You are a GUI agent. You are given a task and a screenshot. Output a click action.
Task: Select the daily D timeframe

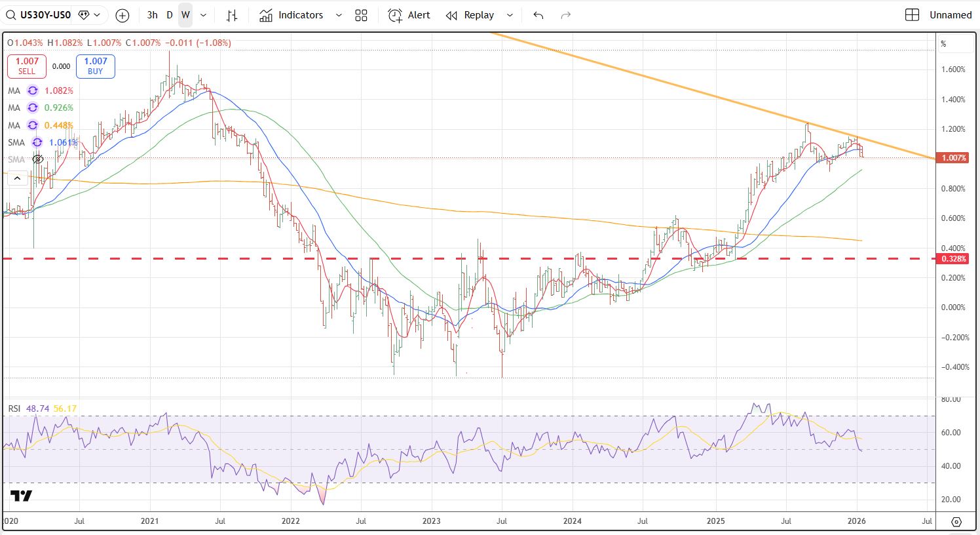(x=170, y=15)
